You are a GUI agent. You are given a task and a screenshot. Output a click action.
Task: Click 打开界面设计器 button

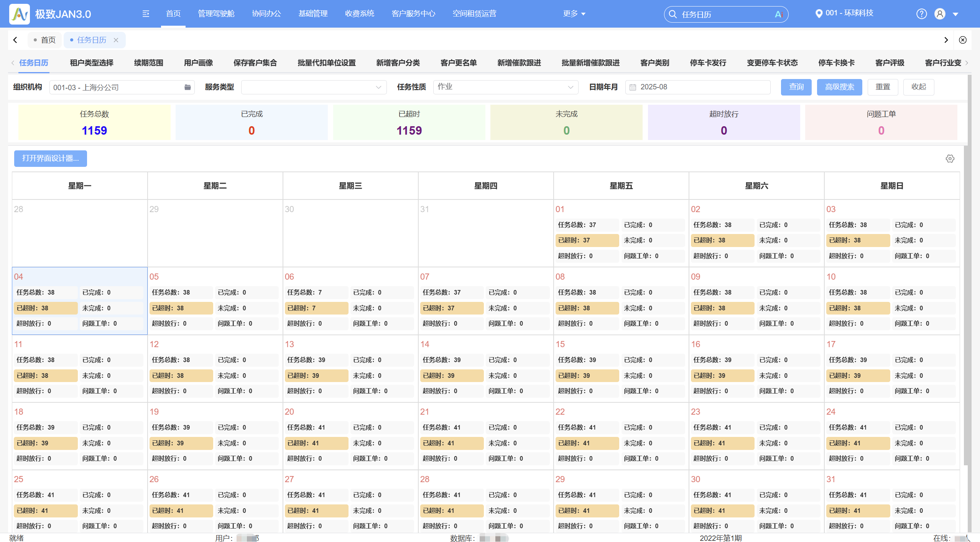coord(51,159)
